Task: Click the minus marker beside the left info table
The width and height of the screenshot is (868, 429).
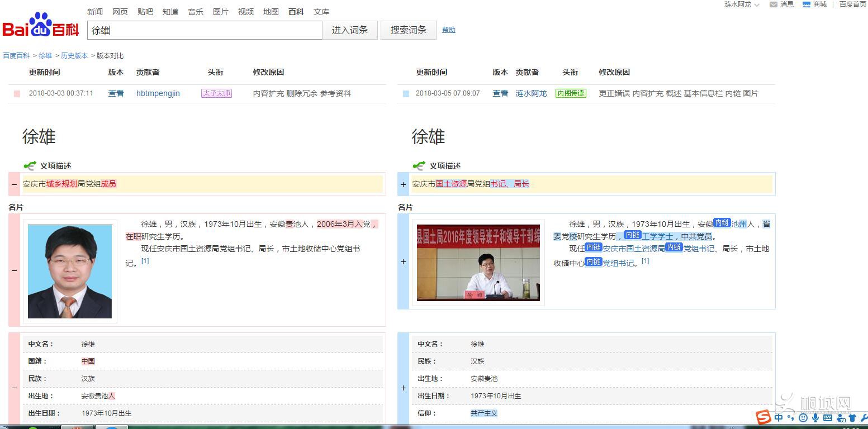Action: [x=14, y=388]
